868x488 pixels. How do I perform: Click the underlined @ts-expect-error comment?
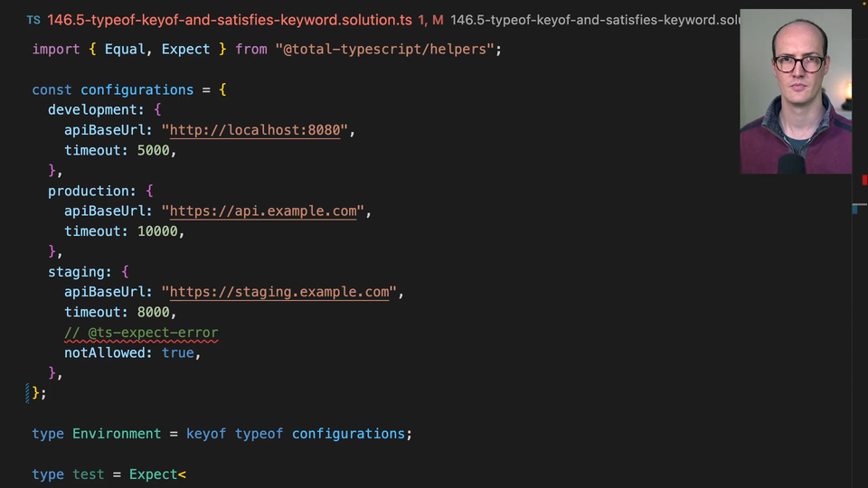pyautogui.click(x=141, y=333)
